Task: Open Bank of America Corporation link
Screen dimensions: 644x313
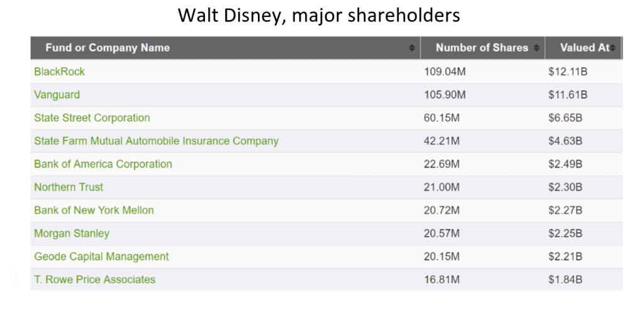Action: coord(103,164)
